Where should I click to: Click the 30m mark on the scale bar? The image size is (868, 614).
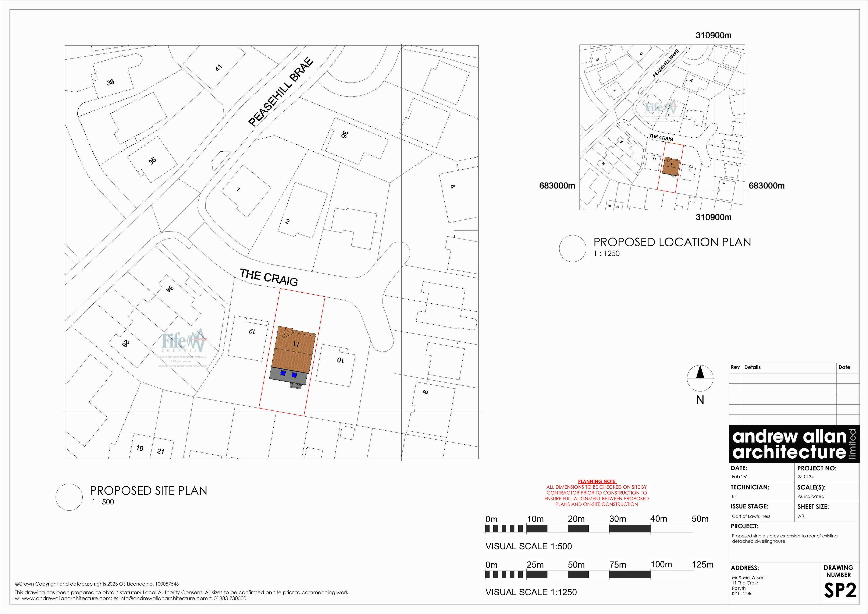(618, 519)
